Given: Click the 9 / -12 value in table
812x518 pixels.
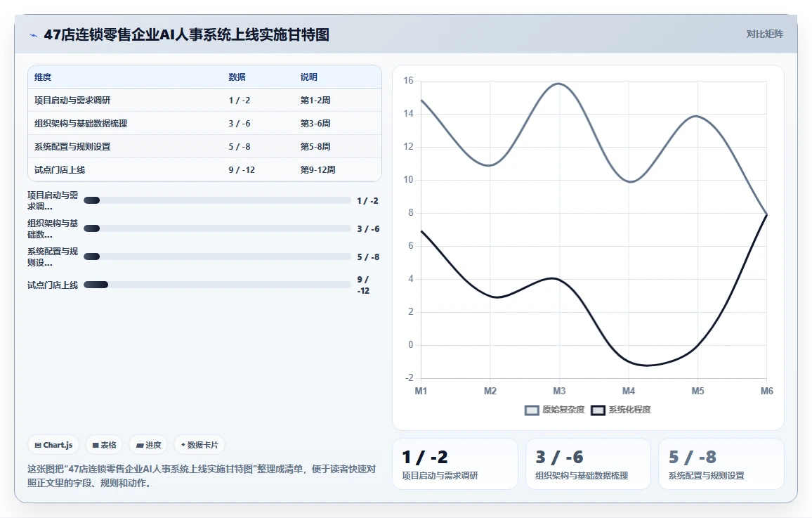Looking at the screenshot, I should [242, 170].
